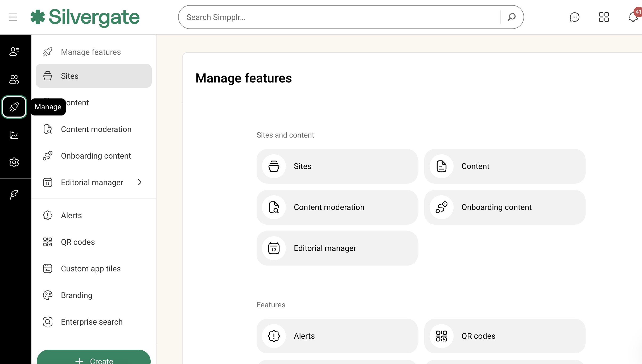This screenshot has width=642, height=364.
Task: Open the analytics chart icon in the left rail
Action: coord(14,135)
